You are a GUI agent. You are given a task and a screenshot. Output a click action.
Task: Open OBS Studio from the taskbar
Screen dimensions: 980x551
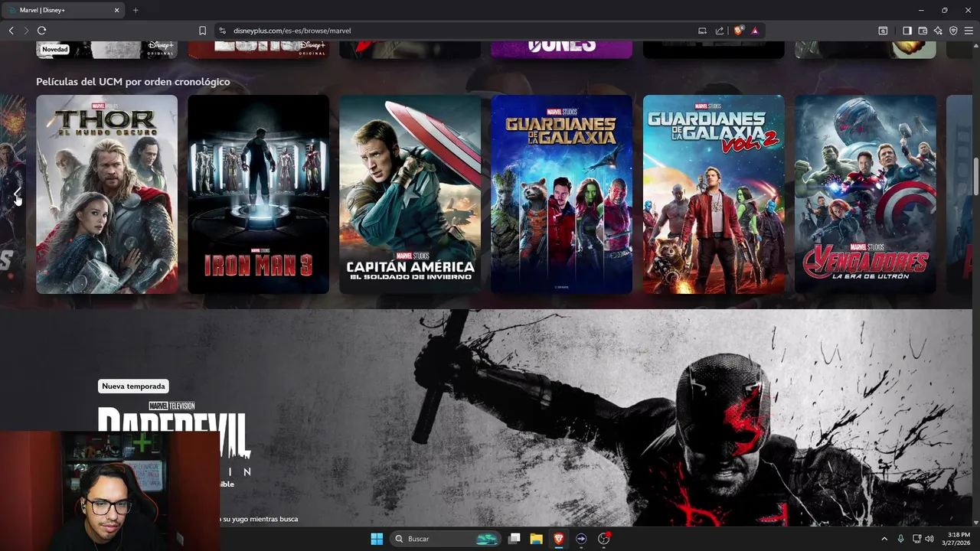[x=604, y=539]
